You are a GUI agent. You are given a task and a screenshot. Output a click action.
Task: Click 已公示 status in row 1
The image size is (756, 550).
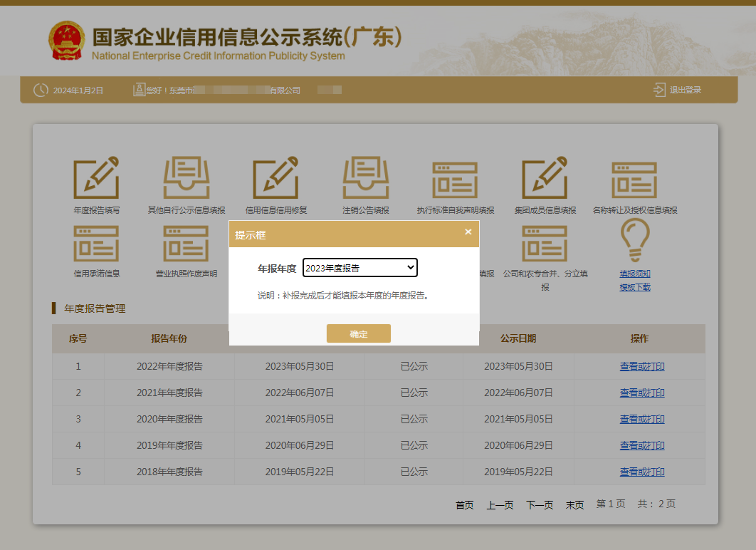pyautogui.click(x=414, y=367)
